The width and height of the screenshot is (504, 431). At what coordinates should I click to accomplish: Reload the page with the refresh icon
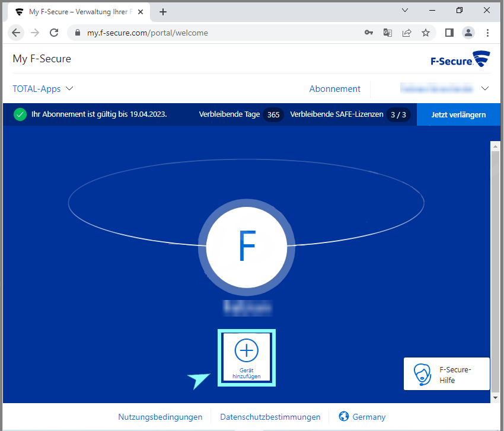pyautogui.click(x=54, y=33)
